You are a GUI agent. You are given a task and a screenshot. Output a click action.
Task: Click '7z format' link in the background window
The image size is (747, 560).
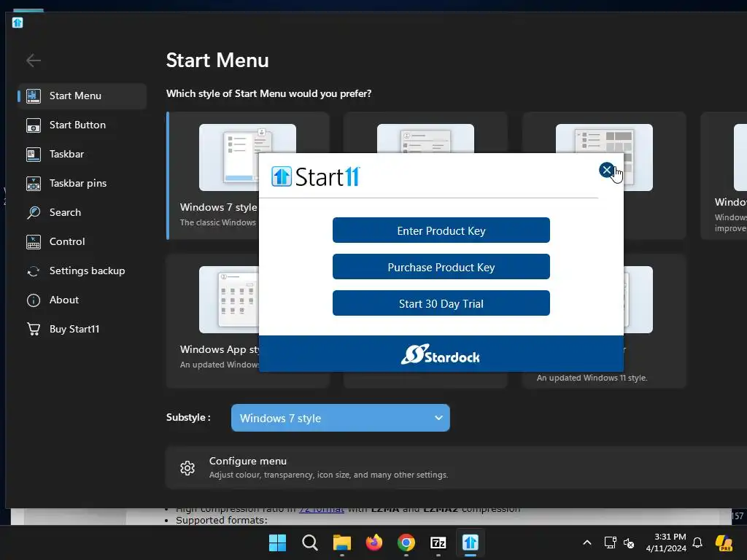[321, 510]
